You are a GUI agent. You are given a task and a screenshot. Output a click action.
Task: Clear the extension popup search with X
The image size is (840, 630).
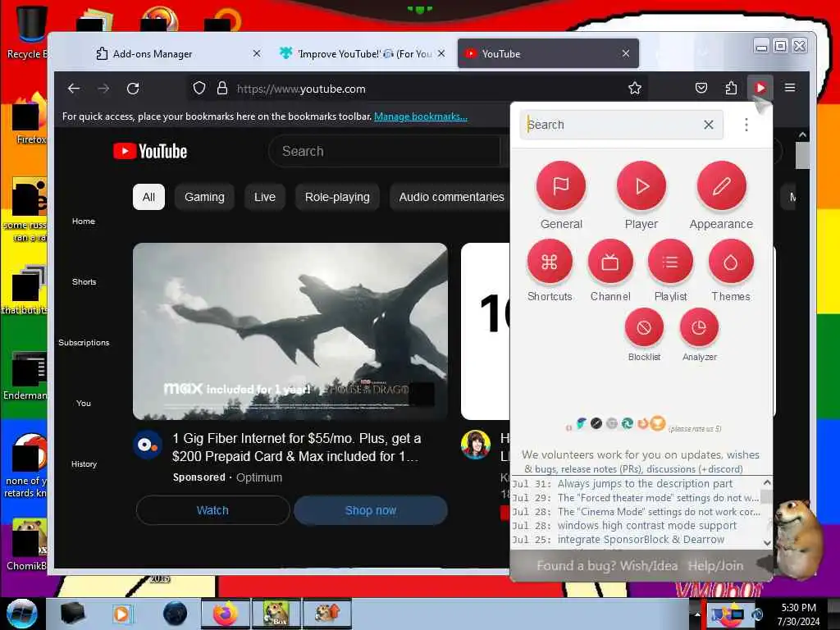pos(708,125)
